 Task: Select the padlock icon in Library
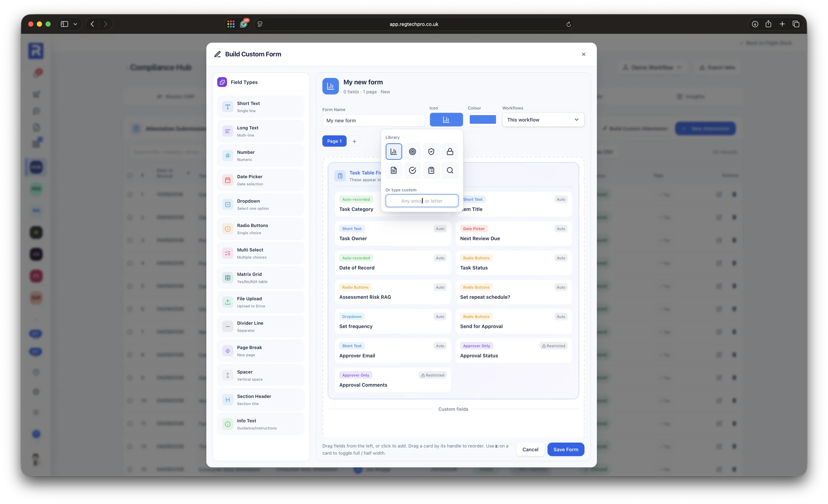[x=450, y=151]
